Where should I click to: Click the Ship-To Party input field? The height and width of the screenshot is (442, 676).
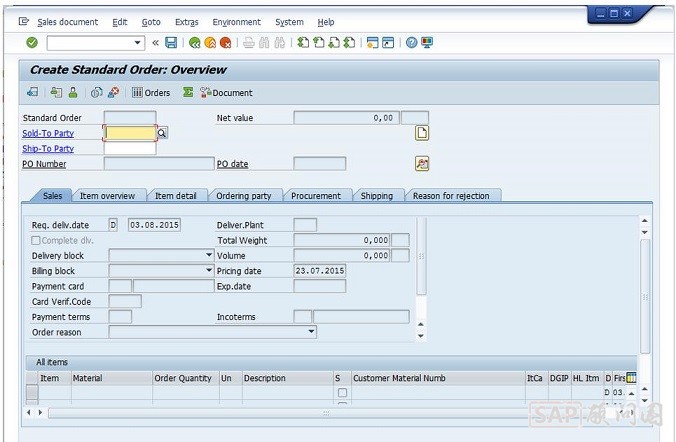coord(130,148)
